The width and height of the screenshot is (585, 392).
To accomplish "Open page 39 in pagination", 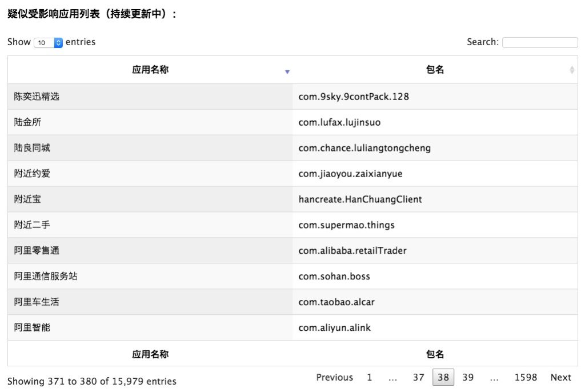I will click(x=468, y=377).
